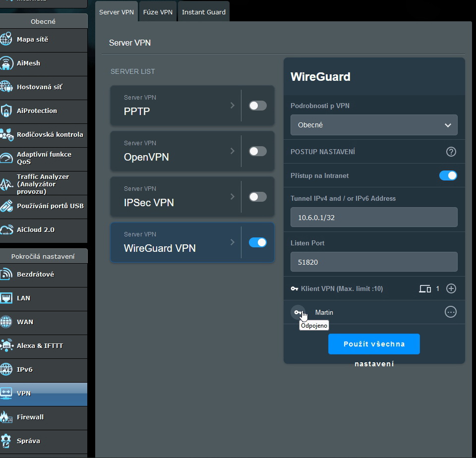
Task: Click the Klient VPN (Max. limit :10) label
Action: [x=342, y=288]
